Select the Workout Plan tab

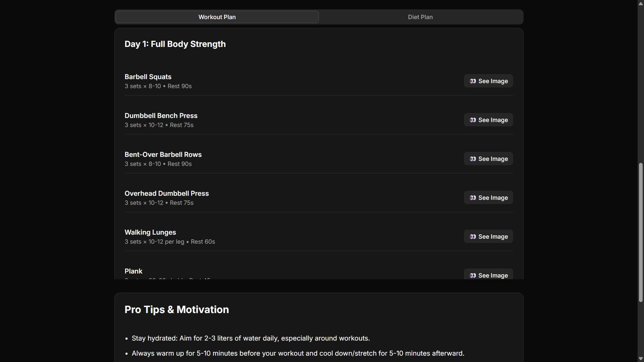[217, 17]
